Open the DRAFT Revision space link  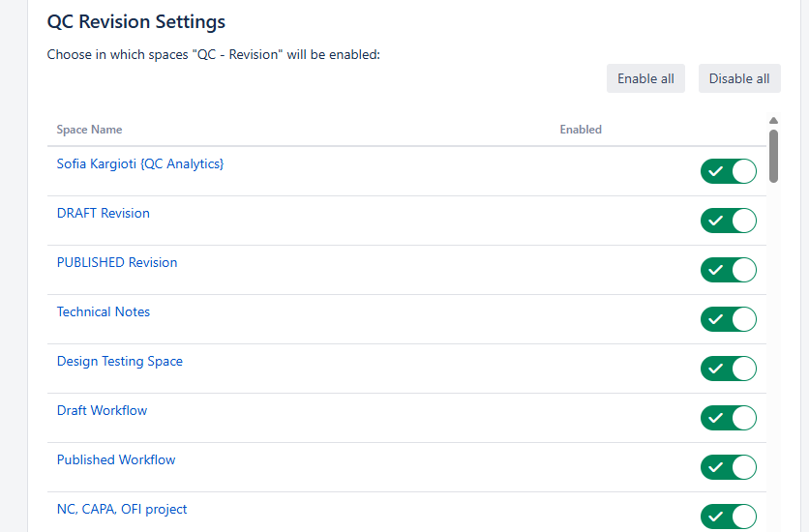(104, 214)
